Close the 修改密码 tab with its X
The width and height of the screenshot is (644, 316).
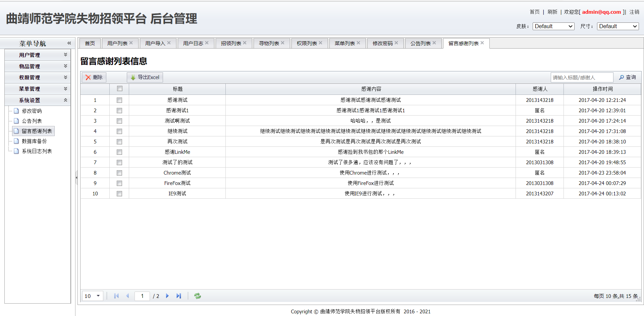(x=396, y=43)
